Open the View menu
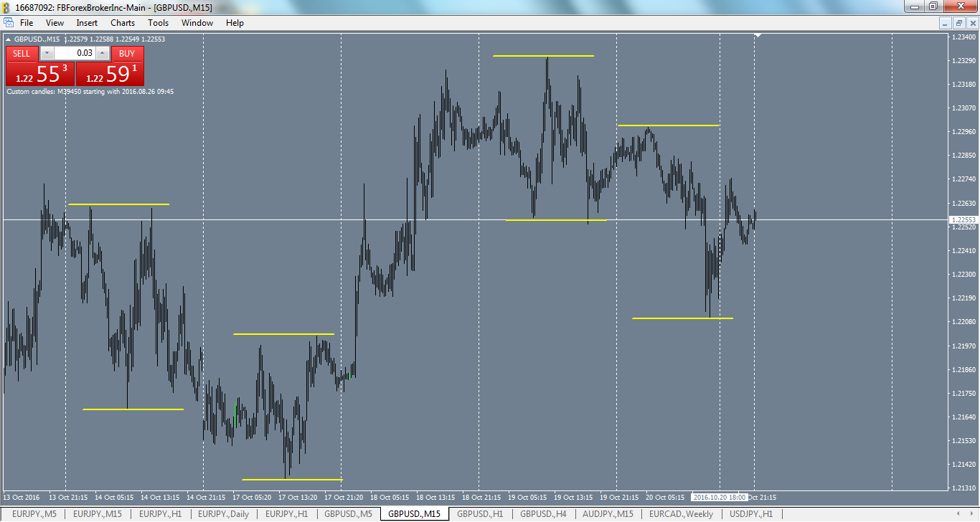Screen dimensions: 980x522 click(55, 22)
